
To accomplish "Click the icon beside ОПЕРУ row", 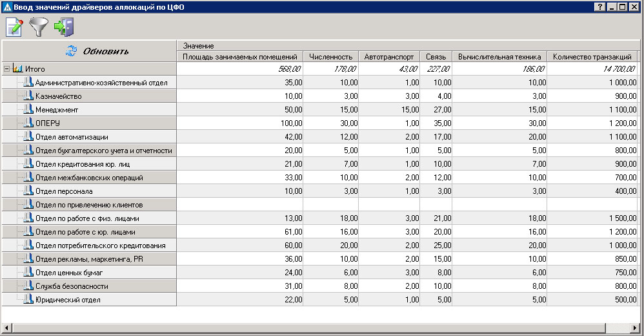I will 28,123.
